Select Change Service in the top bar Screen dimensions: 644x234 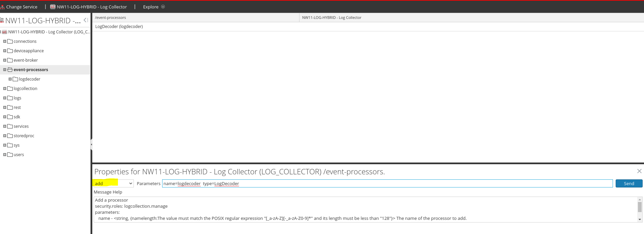click(22, 7)
